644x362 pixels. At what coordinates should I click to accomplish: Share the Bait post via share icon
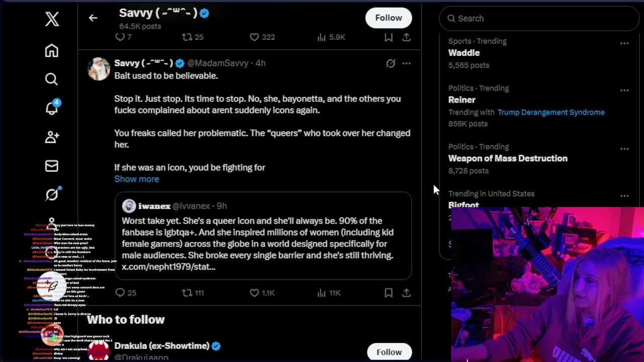[x=407, y=293]
